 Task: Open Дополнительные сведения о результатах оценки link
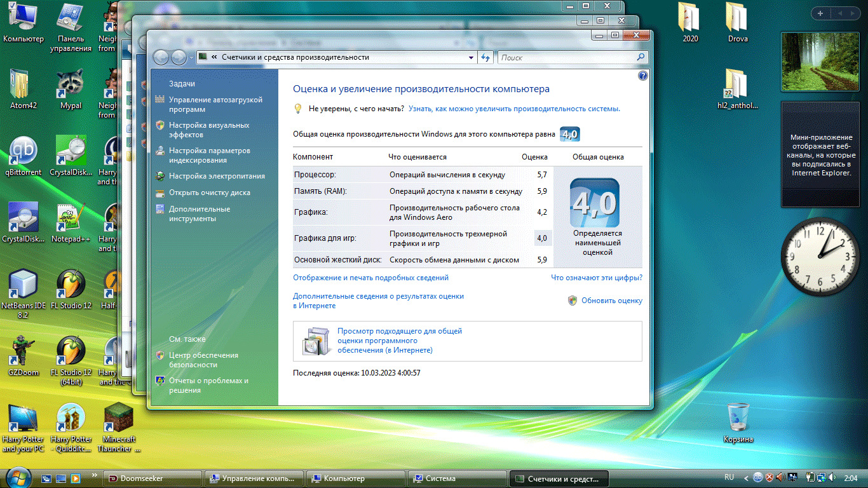point(378,301)
